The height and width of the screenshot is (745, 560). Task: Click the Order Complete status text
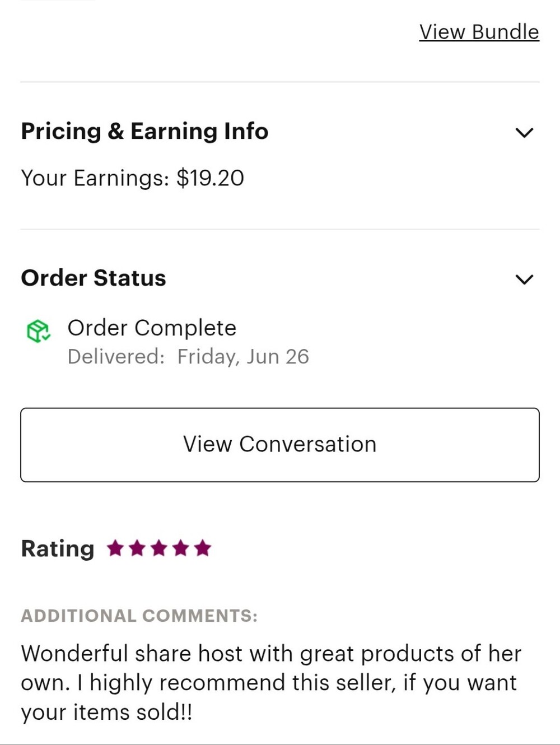[152, 328]
